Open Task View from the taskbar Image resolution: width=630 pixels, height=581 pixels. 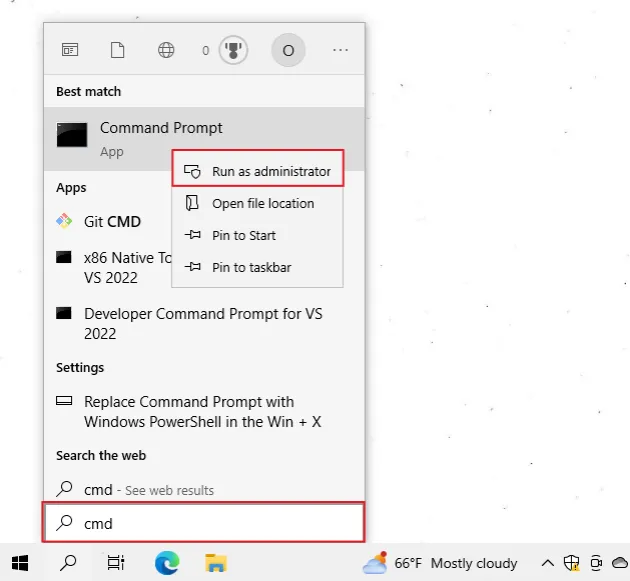click(116, 563)
